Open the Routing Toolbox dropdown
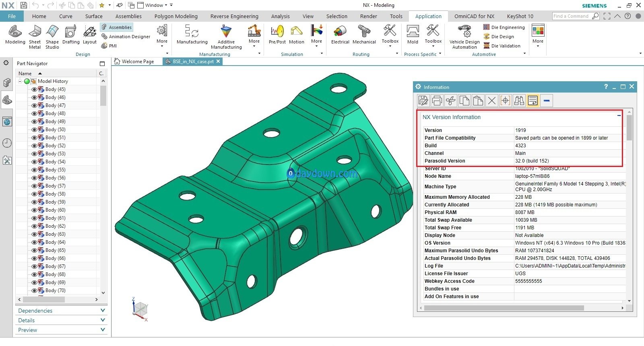Screen dimensions: 644x346 [390, 37]
